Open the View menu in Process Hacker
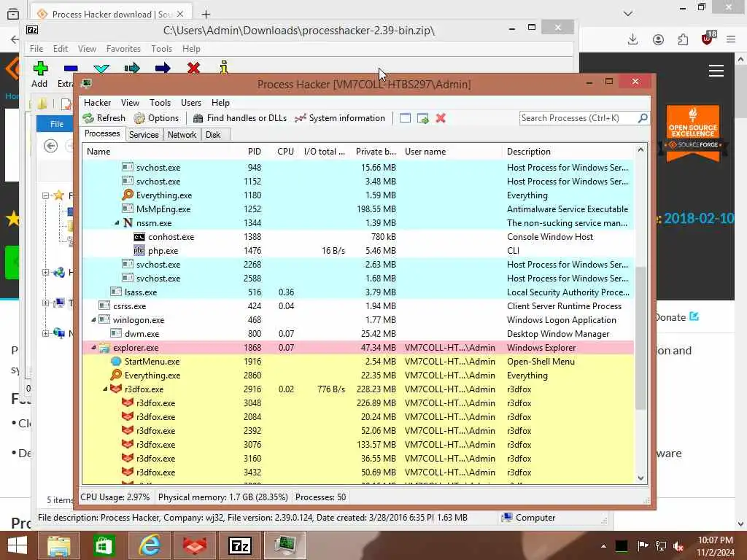 [x=130, y=103]
